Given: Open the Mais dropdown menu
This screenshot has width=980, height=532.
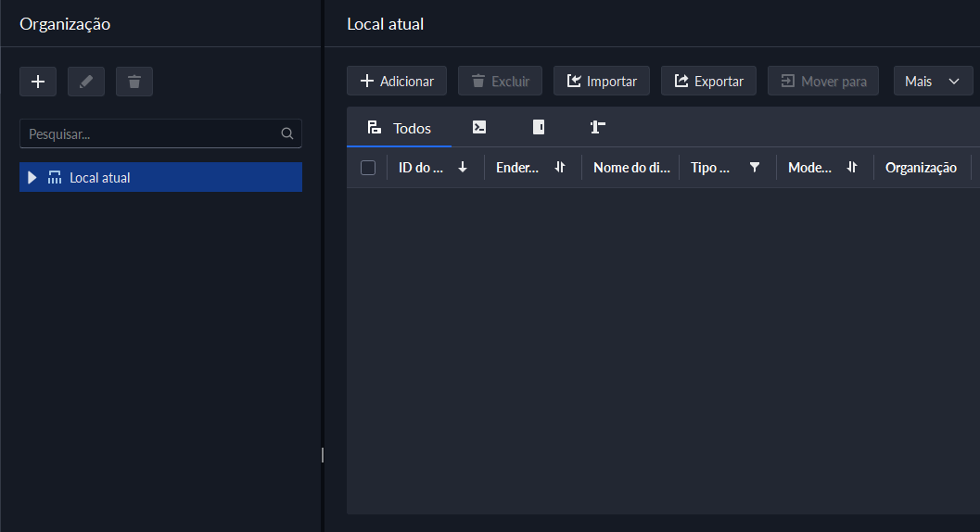Looking at the screenshot, I should tap(933, 81).
